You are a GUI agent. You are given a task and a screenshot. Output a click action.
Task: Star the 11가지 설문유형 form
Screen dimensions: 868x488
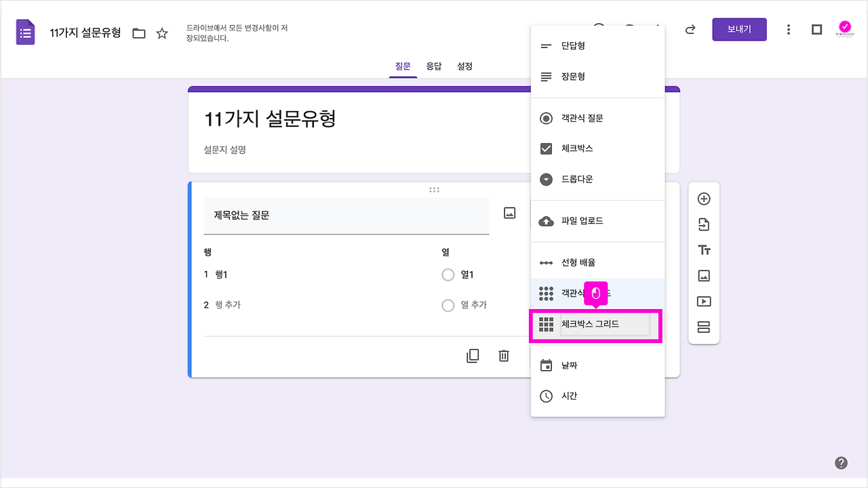click(x=162, y=32)
